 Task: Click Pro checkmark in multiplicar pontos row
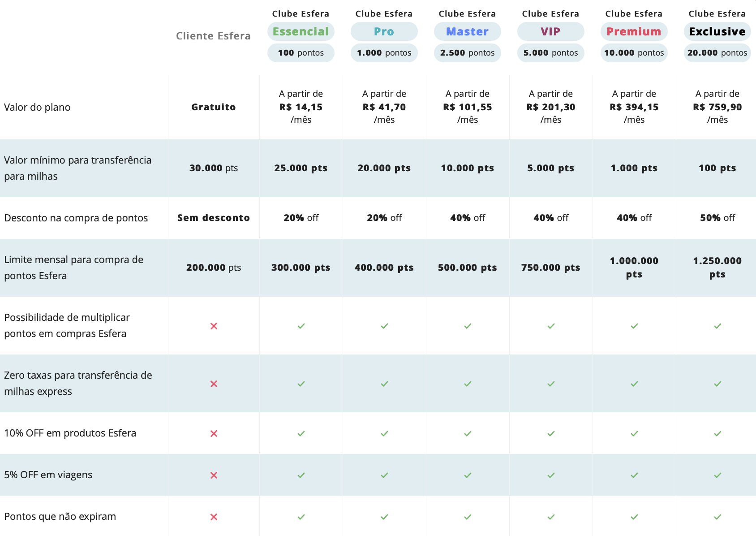point(384,326)
